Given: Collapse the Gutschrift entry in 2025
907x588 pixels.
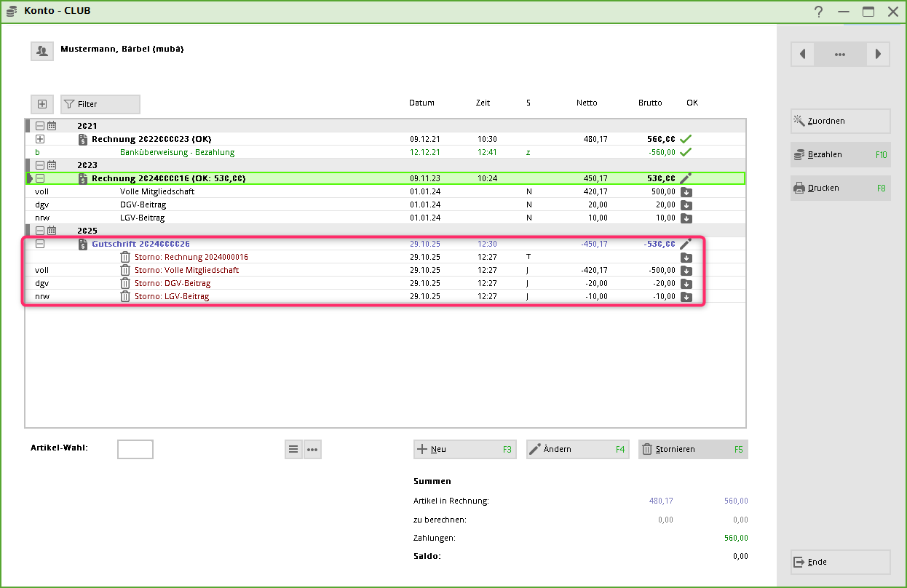Looking at the screenshot, I should pos(41,245).
